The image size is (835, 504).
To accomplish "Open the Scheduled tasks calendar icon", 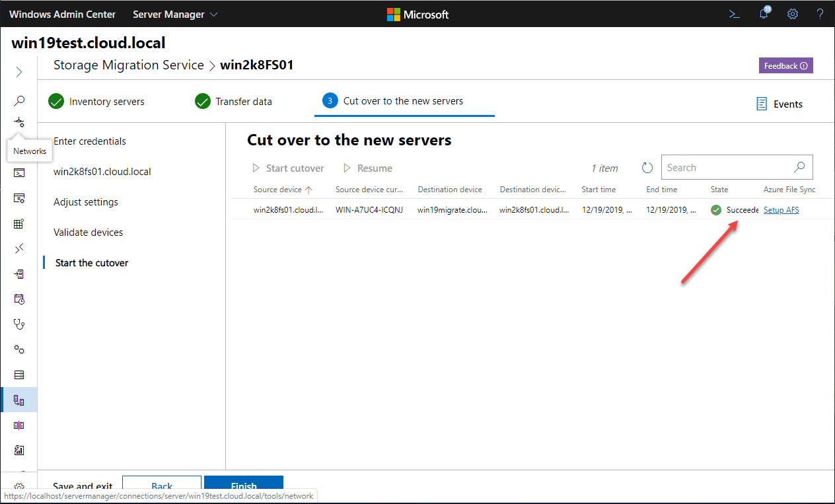I will point(19,299).
